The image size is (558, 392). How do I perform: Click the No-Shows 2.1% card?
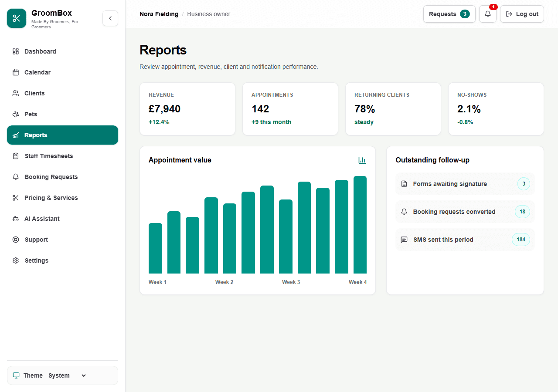(x=496, y=109)
